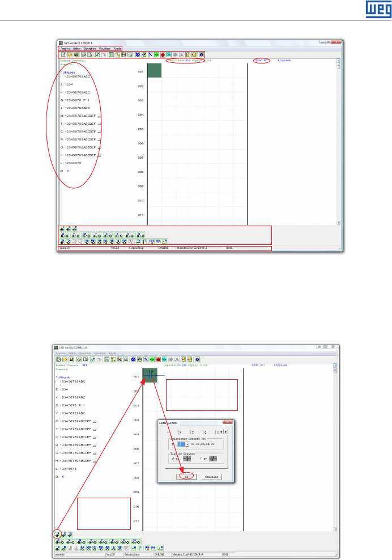
Task: Click Save floppy icon in upper LAD window
Action: [76, 54]
